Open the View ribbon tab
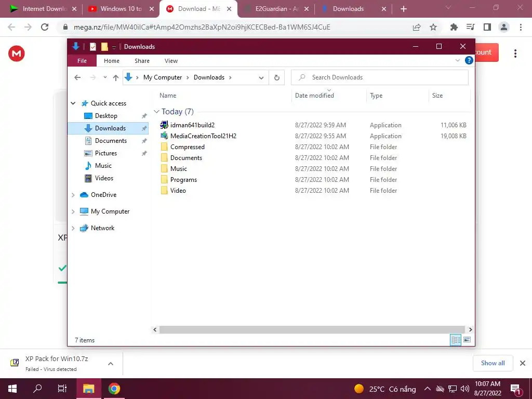Viewport: 532px width, 399px height. point(171,61)
